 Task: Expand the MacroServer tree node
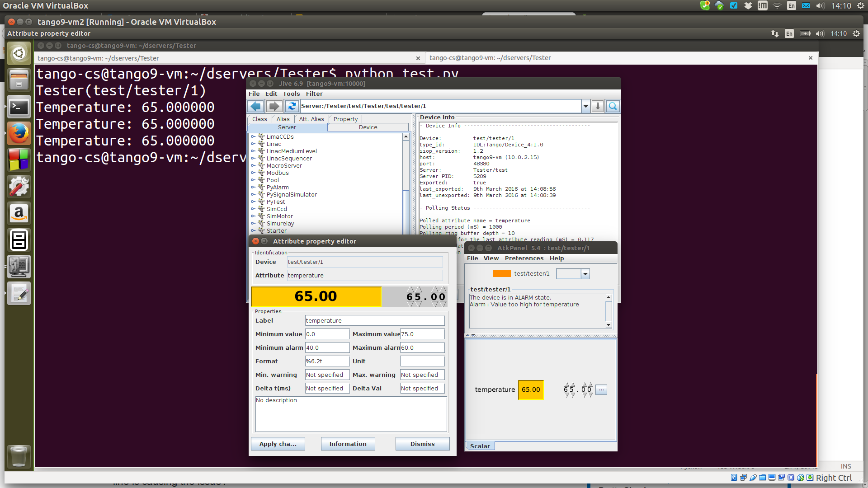(253, 166)
